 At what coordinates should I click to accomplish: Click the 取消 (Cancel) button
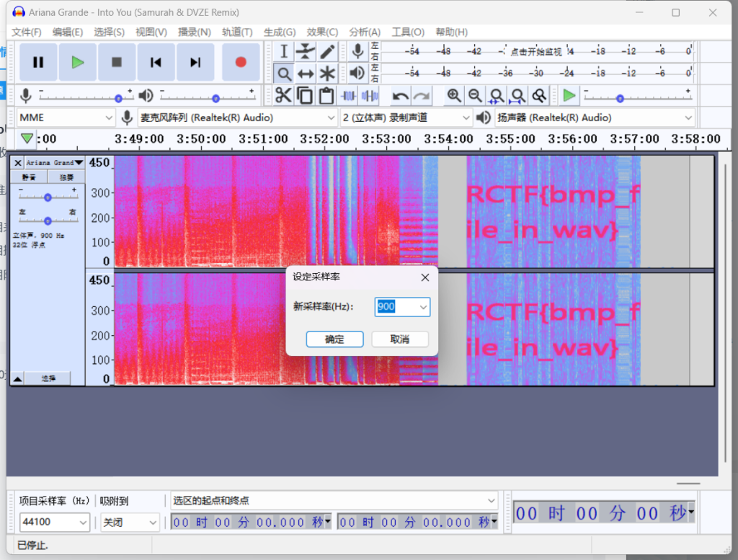click(x=400, y=339)
